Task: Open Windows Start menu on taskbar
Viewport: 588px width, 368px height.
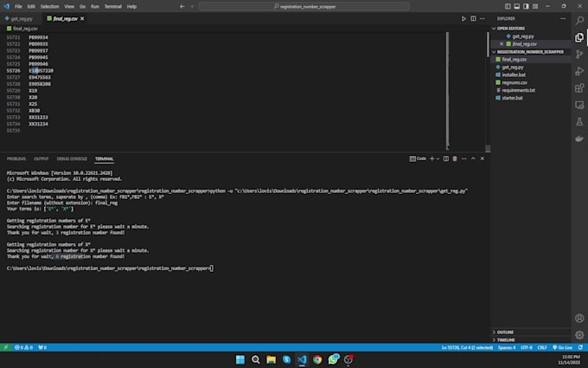Action: click(x=240, y=359)
